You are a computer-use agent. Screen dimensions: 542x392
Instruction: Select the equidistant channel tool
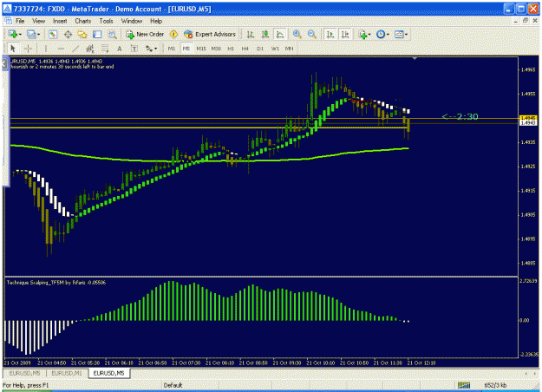point(90,49)
